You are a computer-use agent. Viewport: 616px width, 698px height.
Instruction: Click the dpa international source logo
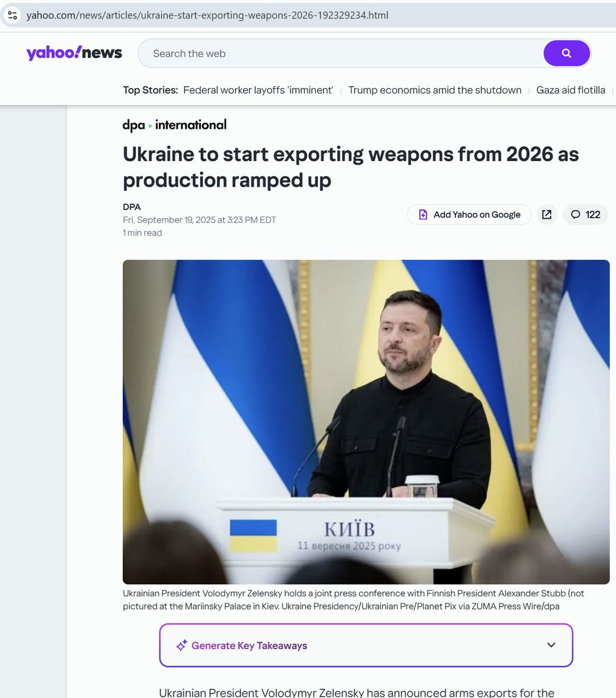coord(175,125)
